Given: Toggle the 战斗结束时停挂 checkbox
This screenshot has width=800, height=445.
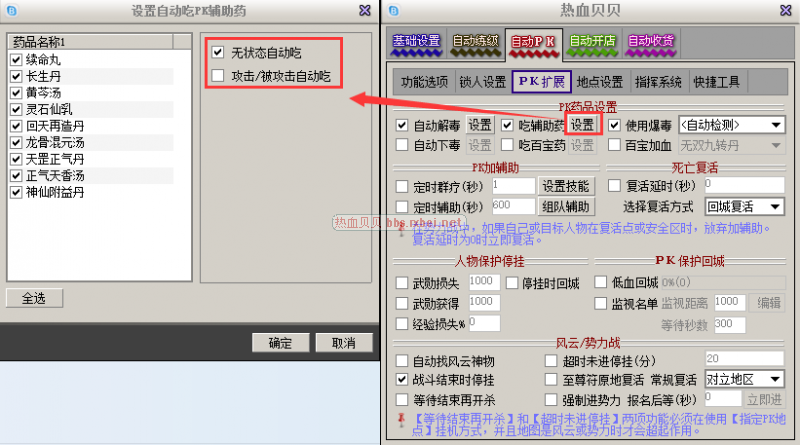Looking at the screenshot, I should click(x=402, y=380).
